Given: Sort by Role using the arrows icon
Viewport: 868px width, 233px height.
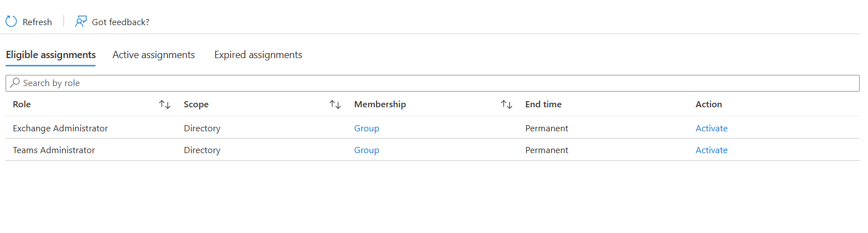Looking at the screenshot, I should [165, 104].
